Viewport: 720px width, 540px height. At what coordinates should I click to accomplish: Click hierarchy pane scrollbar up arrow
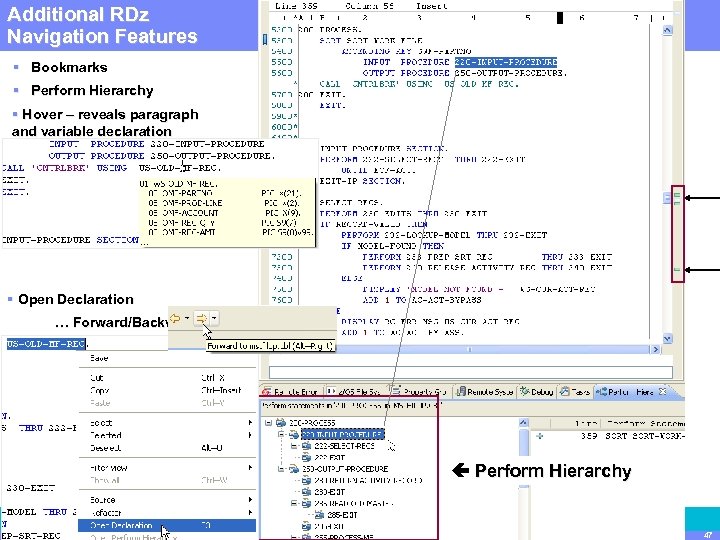pyautogui.click(x=523, y=423)
